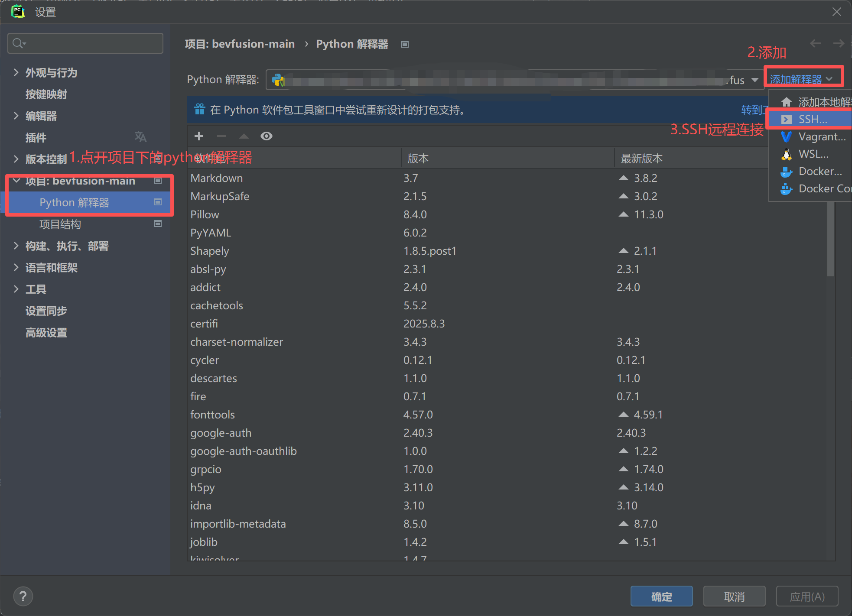
Task: Click the settings search input field
Action: pos(91,43)
